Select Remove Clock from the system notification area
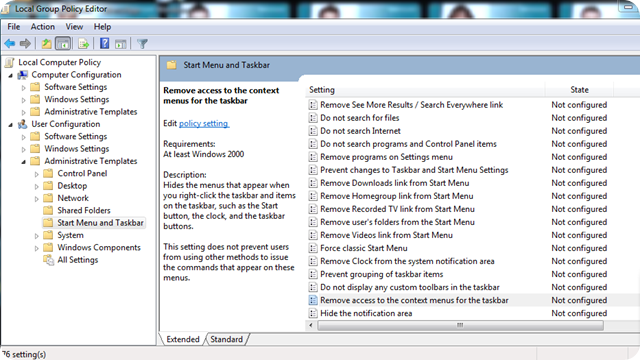 coord(407,261)
